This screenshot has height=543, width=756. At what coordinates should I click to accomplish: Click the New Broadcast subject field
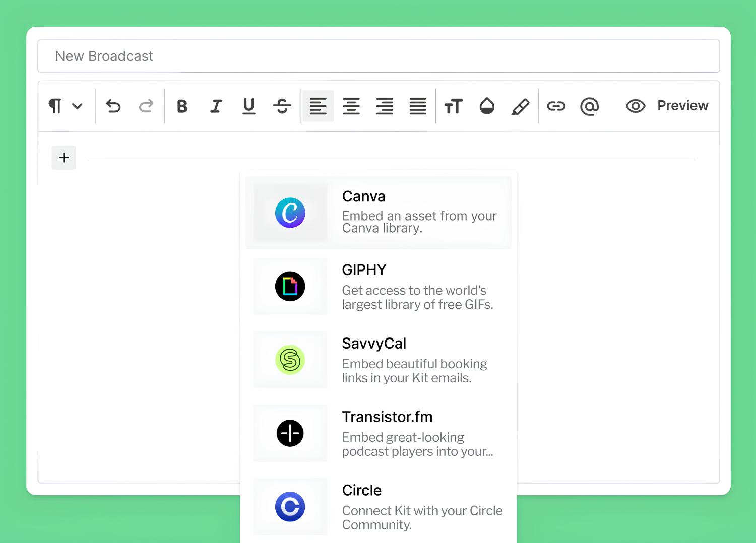(379, 56)
